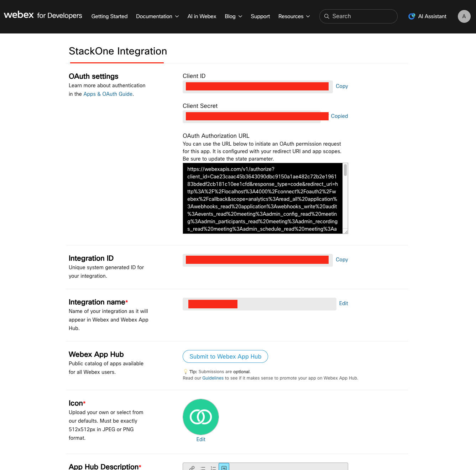This screenshot has width=476, height=470.
Task: Open the Apps & OAuth Guide link
Action: point(108,94)
